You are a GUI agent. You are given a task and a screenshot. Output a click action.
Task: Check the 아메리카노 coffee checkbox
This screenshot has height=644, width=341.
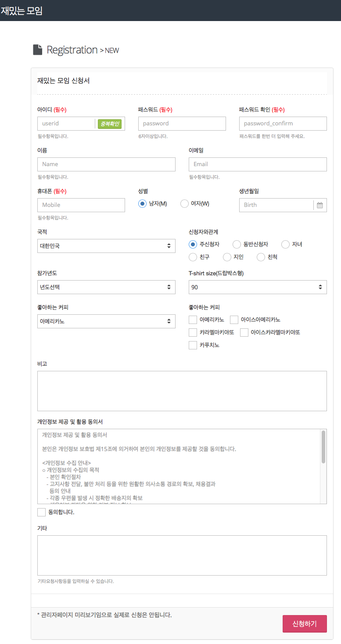coord(193,320)
